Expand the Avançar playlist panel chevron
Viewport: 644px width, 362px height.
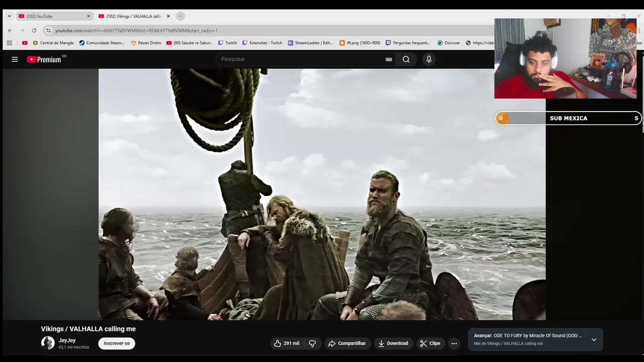coord(594,339)
